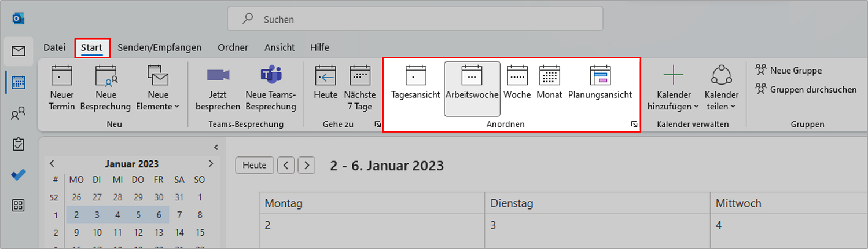868x249 pixels.
Task: Select January 12 in mini calendar
Action: [137, 233]
